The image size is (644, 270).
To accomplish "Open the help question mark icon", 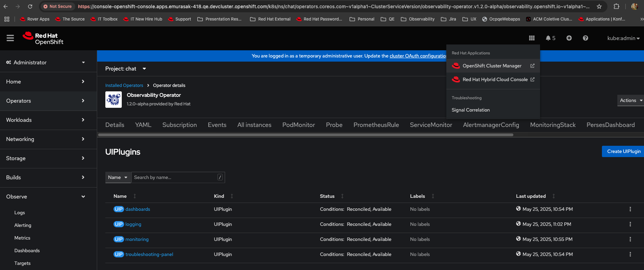I will pos(586,38).
